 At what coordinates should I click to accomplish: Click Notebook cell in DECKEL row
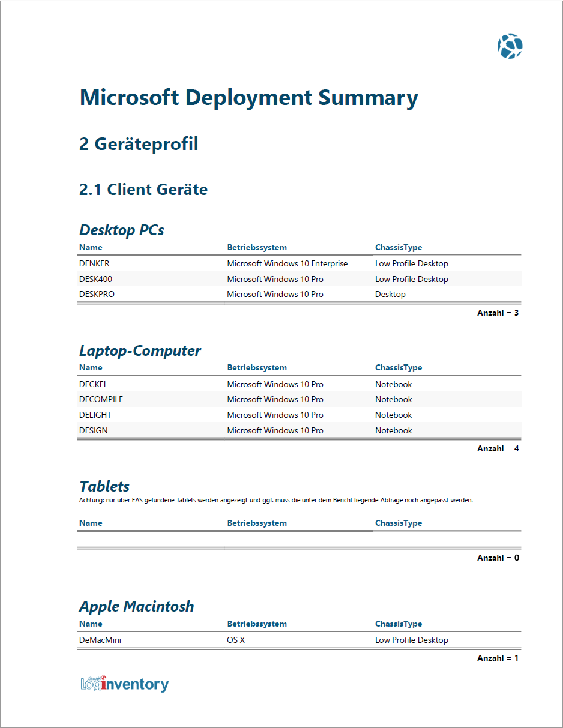394,384
